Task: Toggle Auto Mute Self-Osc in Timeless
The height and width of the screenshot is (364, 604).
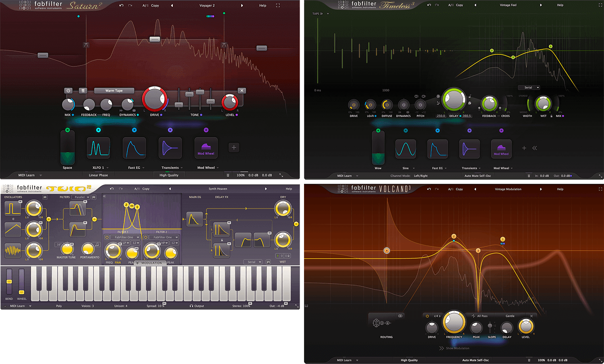Action: [478, 176]
